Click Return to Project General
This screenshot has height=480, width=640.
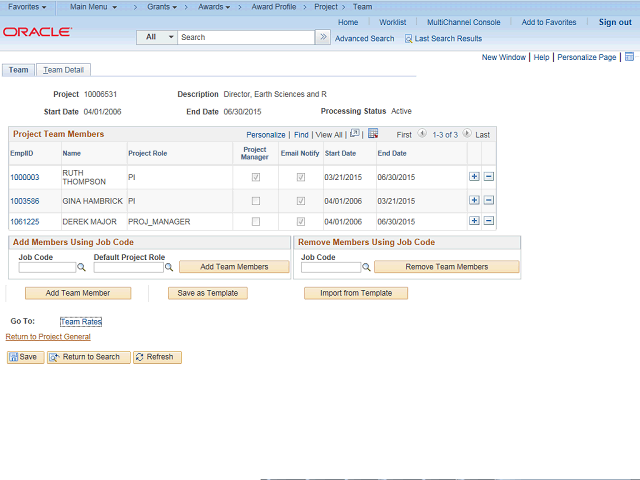48,336
